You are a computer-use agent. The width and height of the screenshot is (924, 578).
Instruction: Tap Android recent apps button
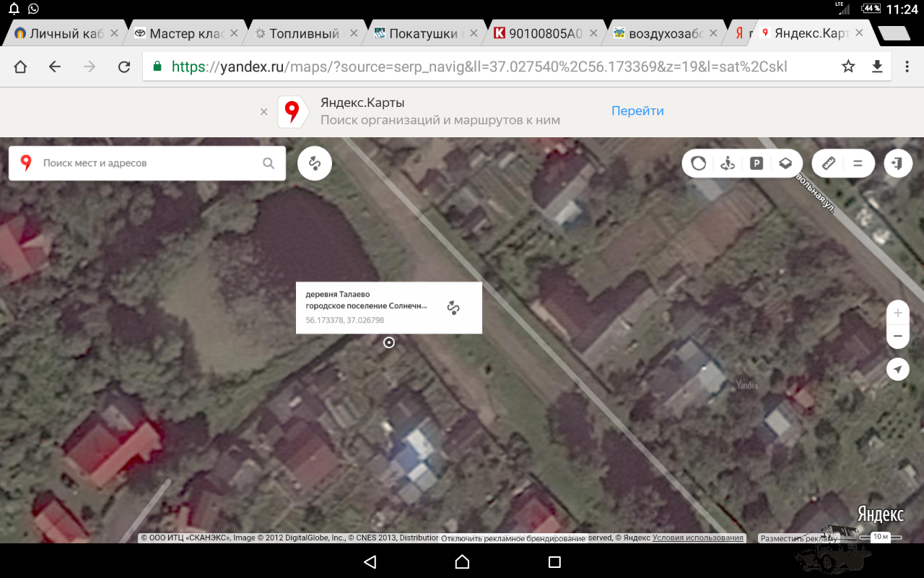[554, 561]
